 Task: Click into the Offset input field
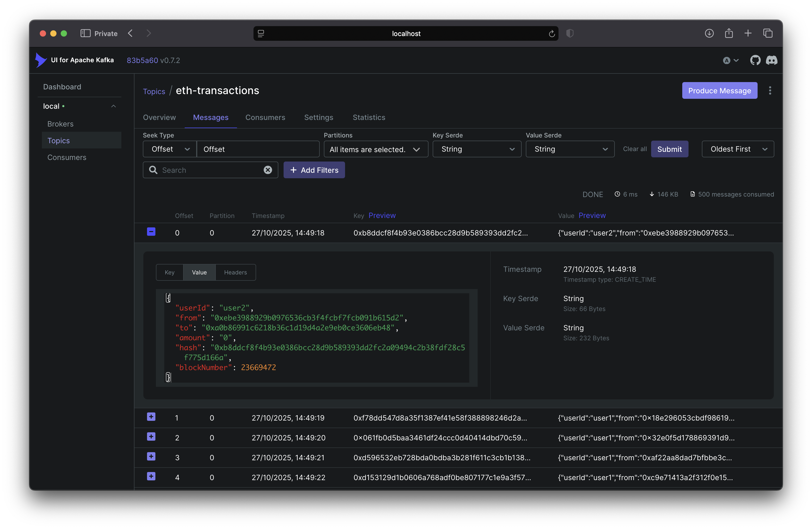(258, 149)
